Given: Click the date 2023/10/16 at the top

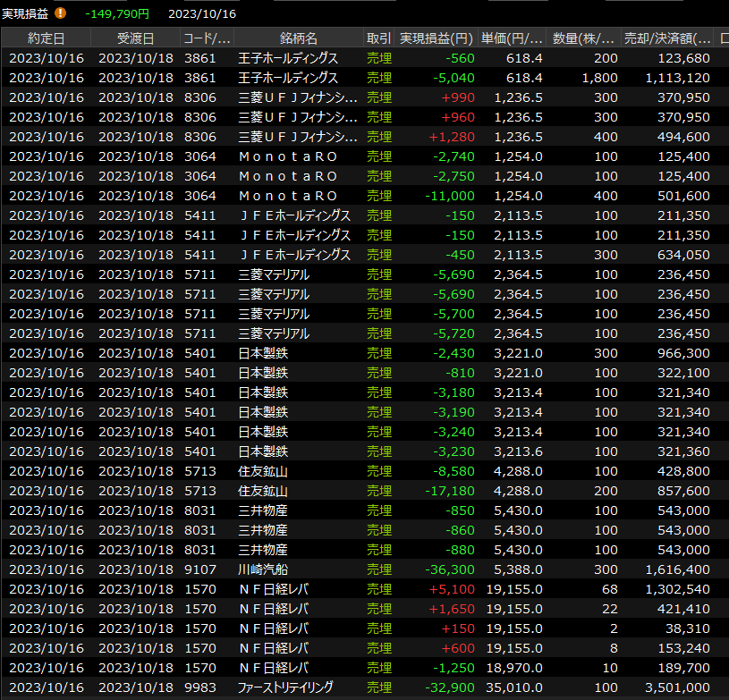Looking at the screenshot, I should tap(202, 13).
